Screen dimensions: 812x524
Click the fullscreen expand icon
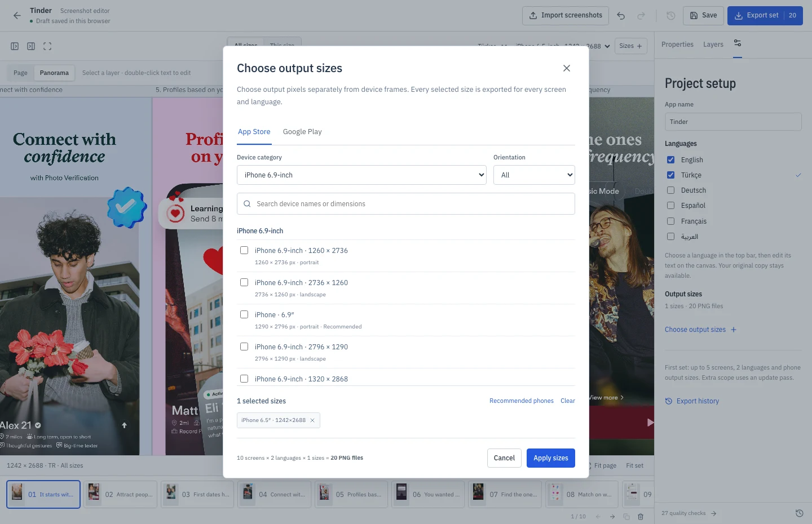click(x=47, y=46)
